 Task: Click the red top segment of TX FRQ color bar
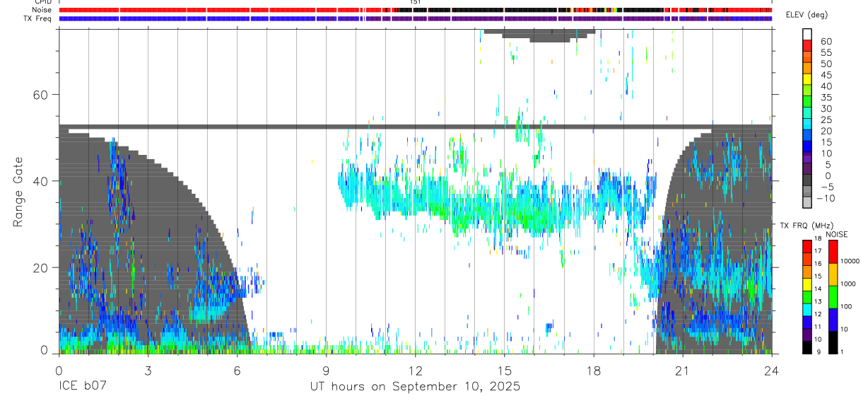[807, 247]
